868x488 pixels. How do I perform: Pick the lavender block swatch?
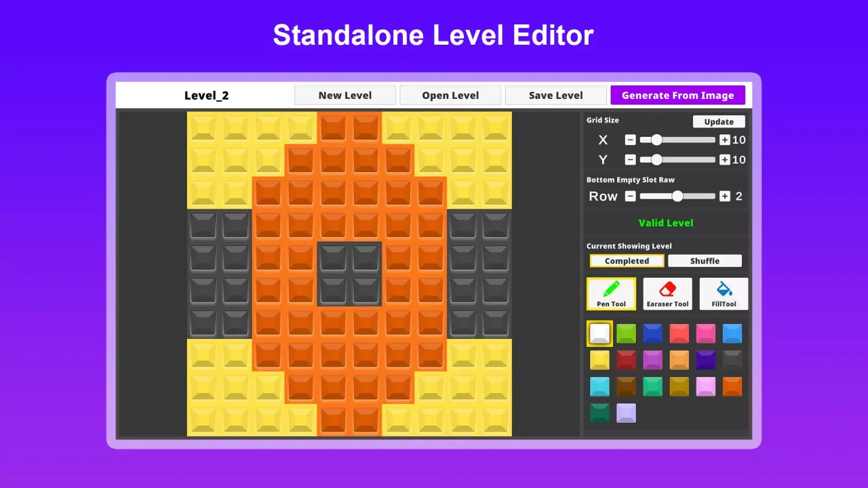point(626,413)
